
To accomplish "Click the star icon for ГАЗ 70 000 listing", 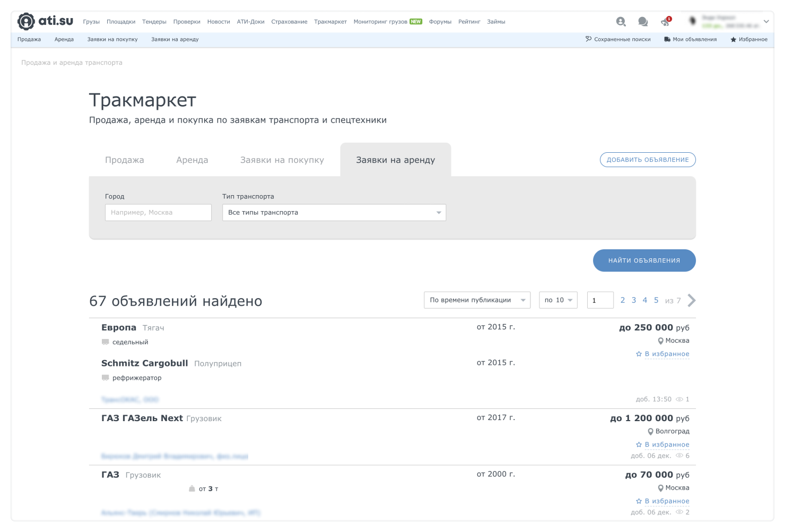I will click(x=639, y=501).
